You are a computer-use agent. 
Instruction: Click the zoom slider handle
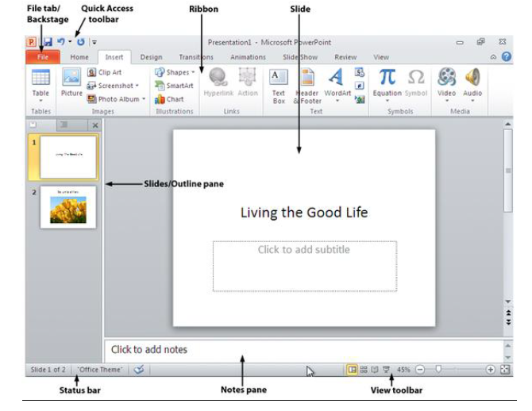point(438,369)
